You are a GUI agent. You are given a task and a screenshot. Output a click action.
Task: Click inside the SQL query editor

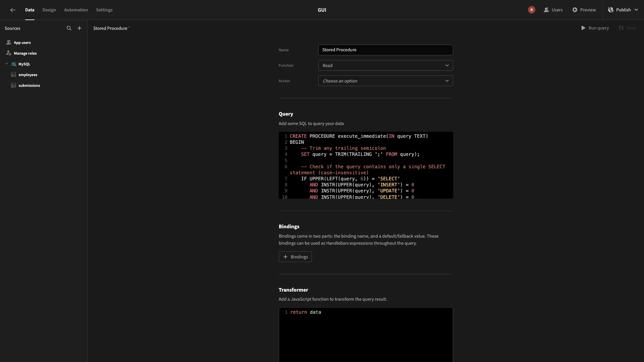point(366,165)
